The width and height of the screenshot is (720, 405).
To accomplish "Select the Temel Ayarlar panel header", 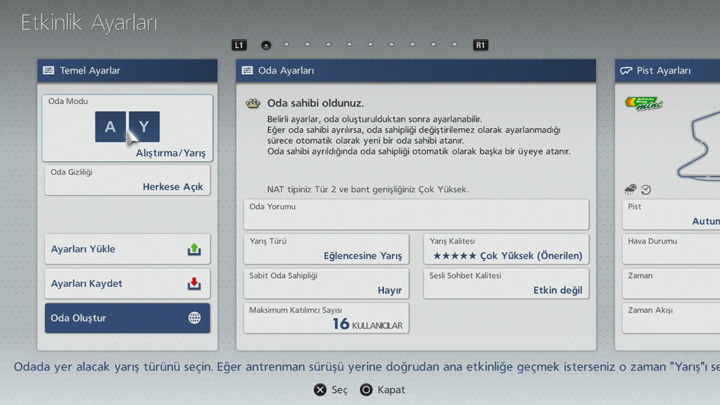I will 127,71.
